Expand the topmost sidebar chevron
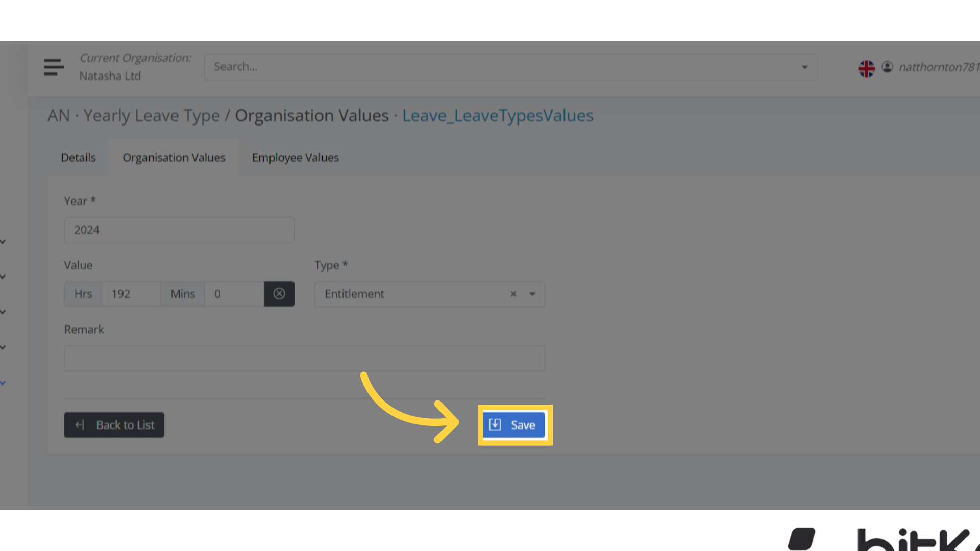 [x=3, y=242]
